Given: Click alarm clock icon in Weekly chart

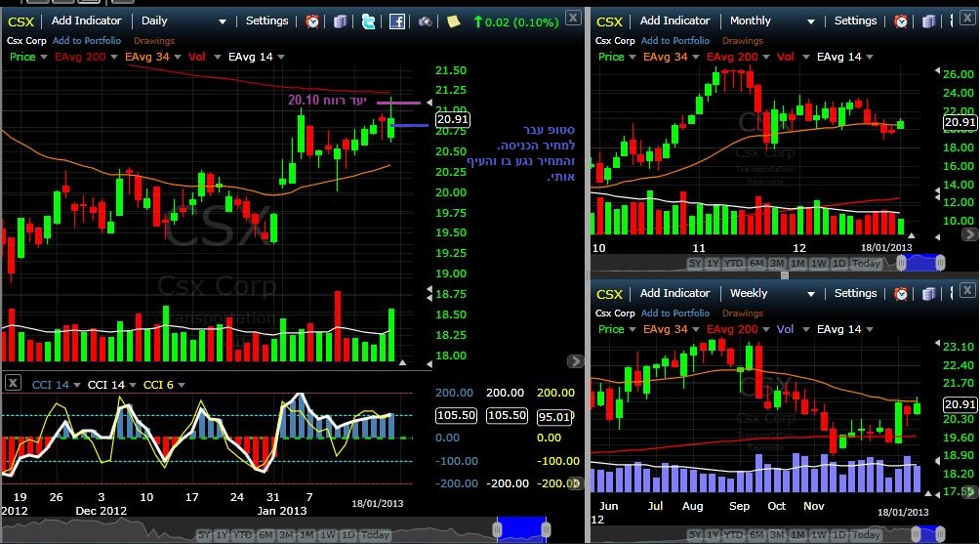Looking at the screenshot, I should click(901, 293).
